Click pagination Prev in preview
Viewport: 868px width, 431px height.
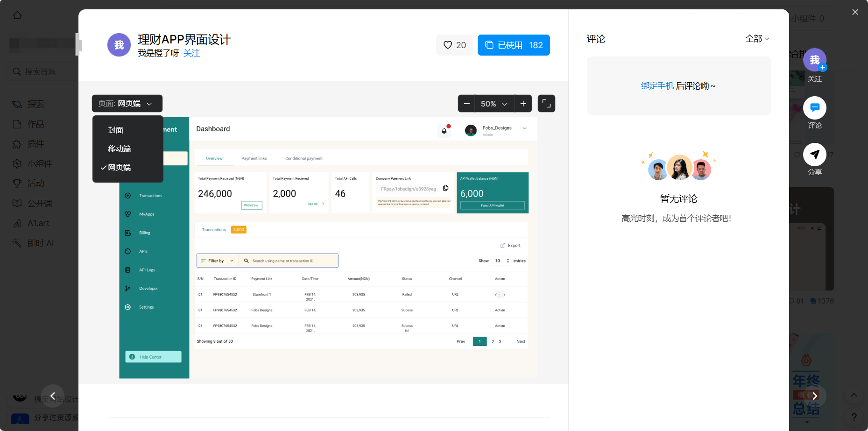pyautogui.click(x=461, y=342)
